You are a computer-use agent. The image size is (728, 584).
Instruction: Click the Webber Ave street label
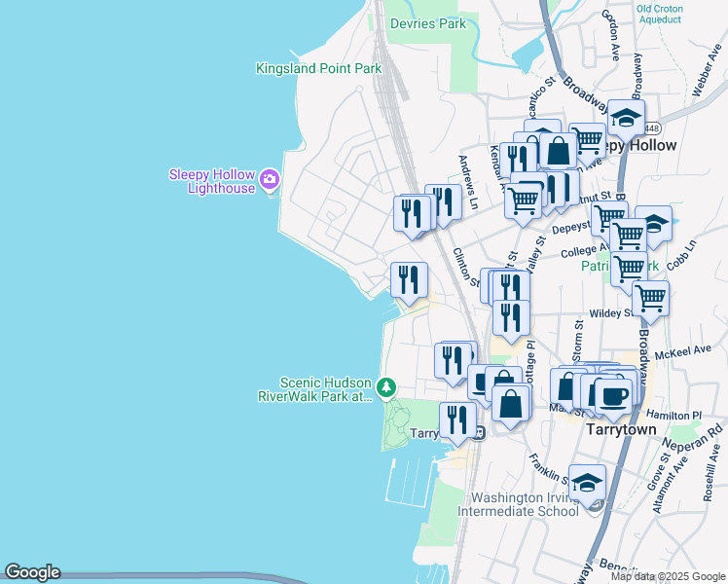707,70
